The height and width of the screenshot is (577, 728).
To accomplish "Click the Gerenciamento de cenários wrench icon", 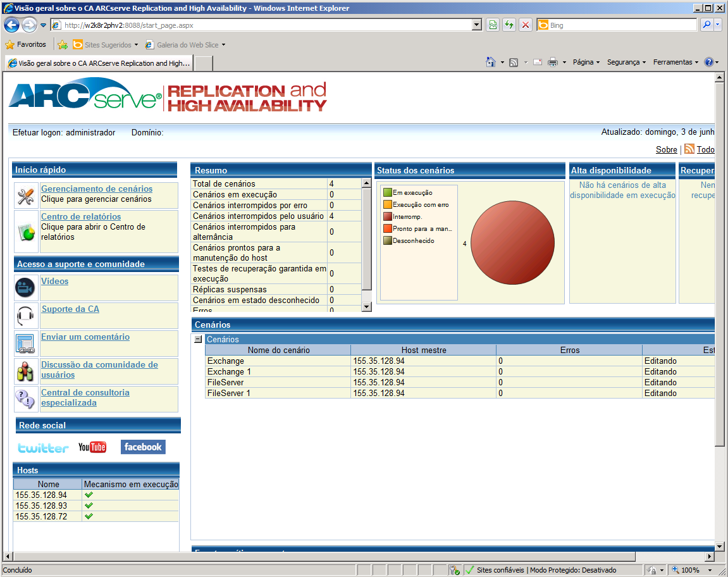I will (x=25, y=196).
